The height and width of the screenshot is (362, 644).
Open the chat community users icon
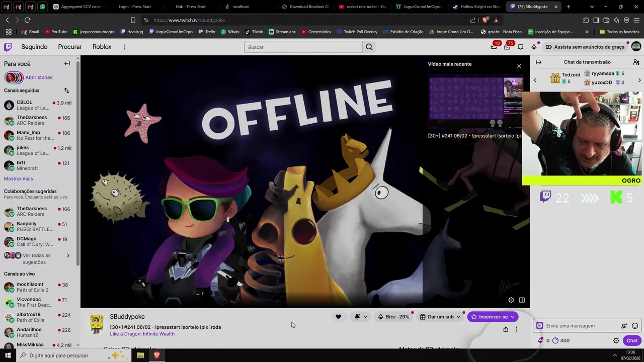coord(636,62)
